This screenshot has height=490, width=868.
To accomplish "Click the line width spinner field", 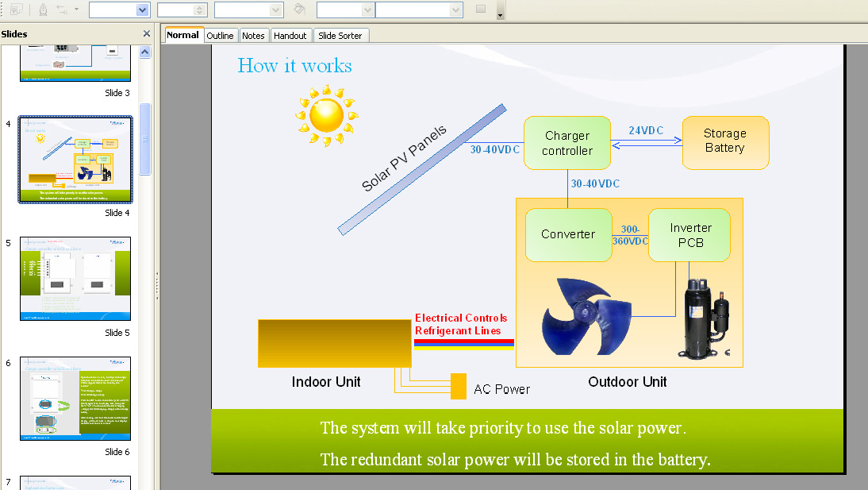I will [176, 10].
